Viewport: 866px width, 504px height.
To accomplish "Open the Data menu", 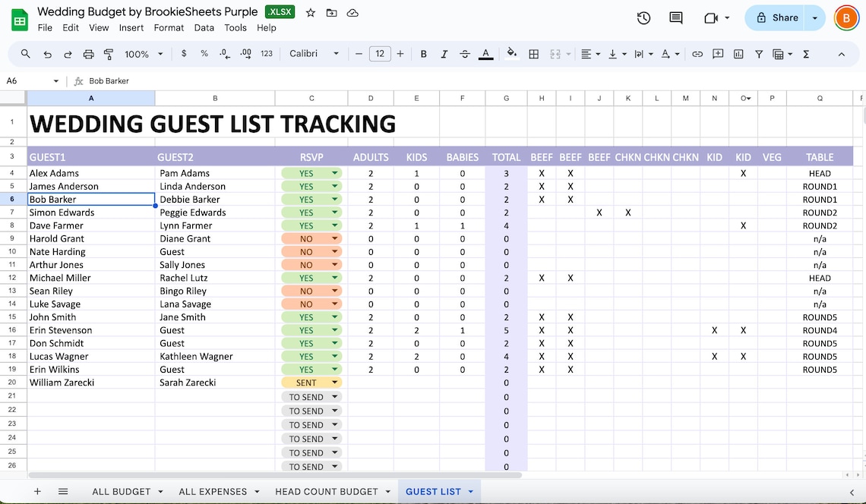I will point(204,27).
